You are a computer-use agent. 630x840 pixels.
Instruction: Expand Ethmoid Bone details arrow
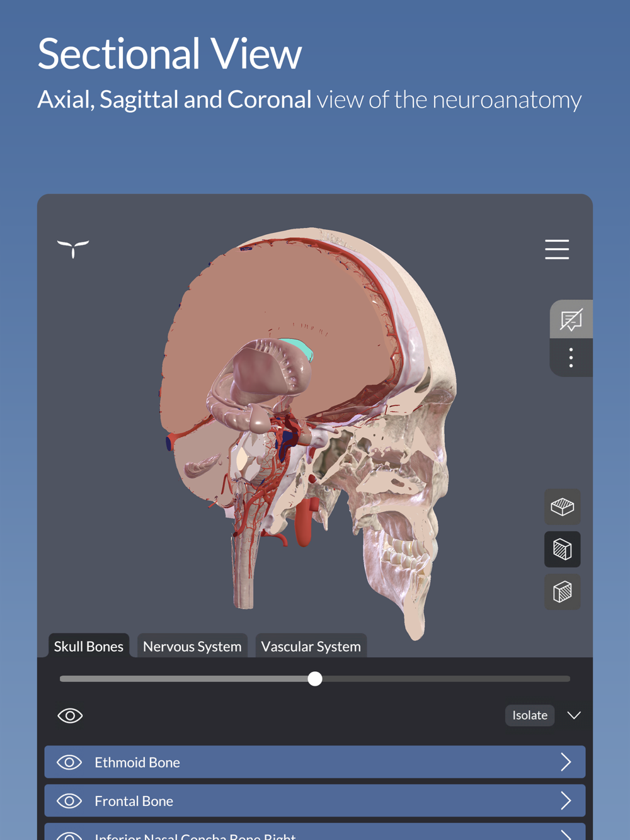(566, 762)
